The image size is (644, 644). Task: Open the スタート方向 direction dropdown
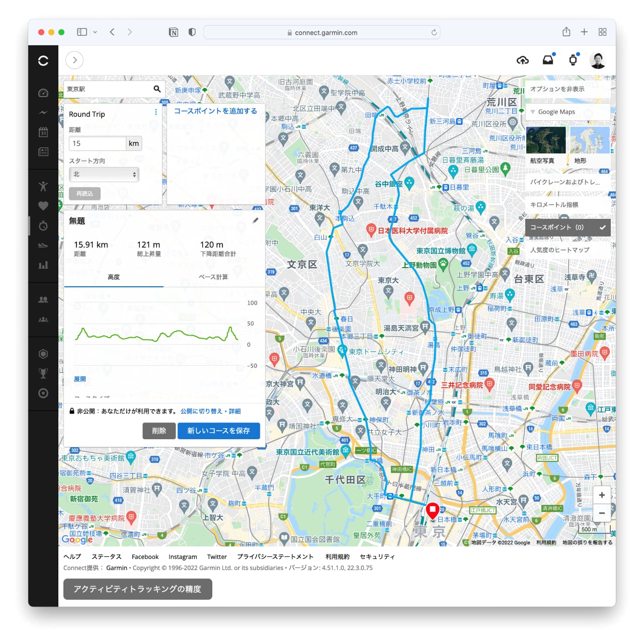point(104,175)
